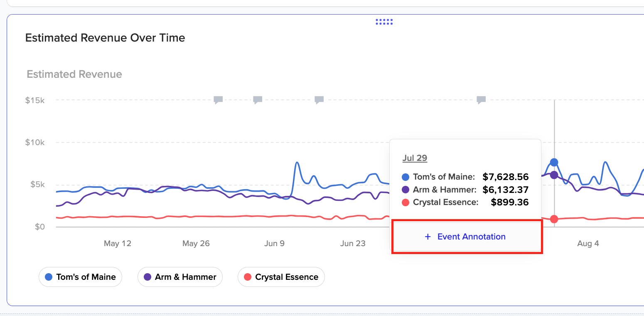Select the purple Arm & Hammer data point on Jul 29
644x316 pixels.
554,175
